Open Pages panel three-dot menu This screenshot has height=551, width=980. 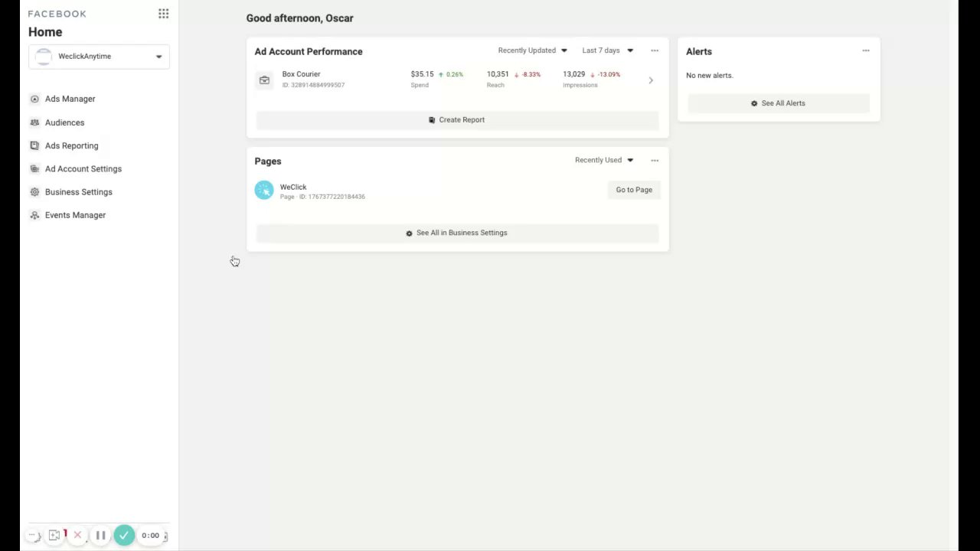655,161
